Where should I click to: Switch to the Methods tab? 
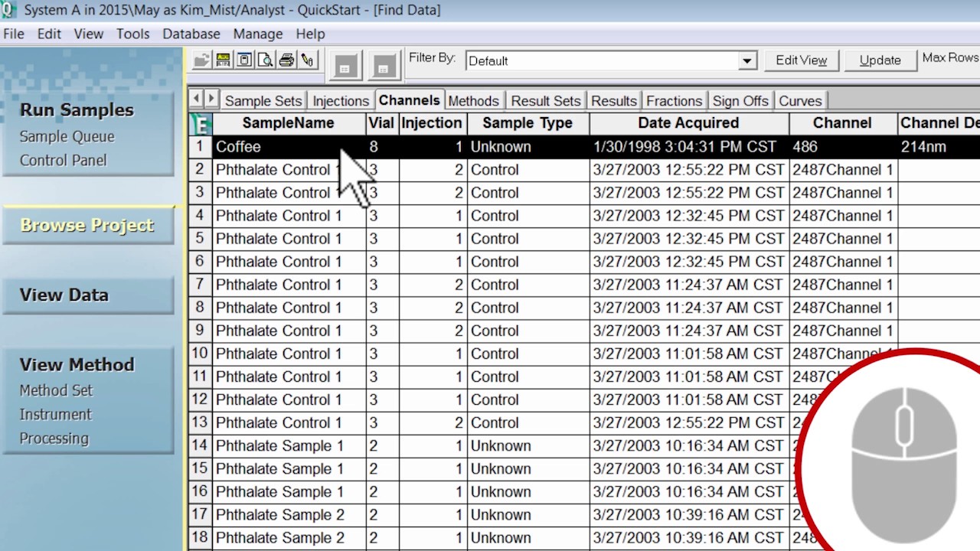tap(473, 101)
